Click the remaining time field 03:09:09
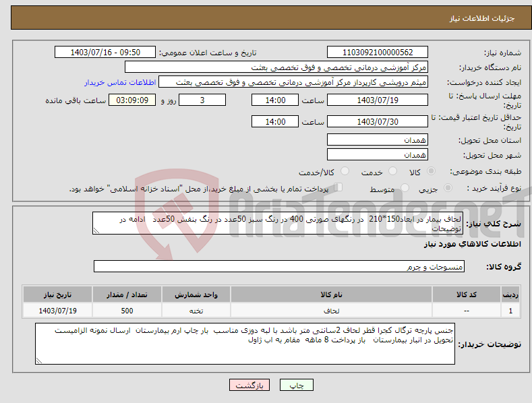 coord(132,100)
